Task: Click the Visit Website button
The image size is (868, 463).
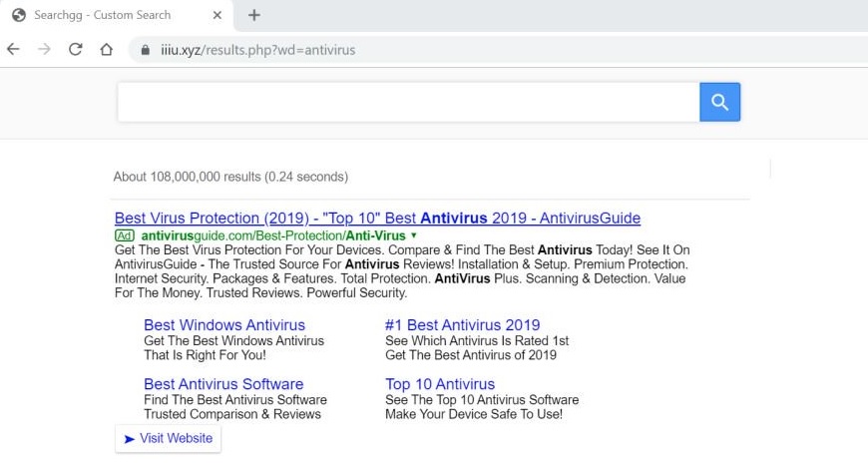Action: click(x=169, y=439)
